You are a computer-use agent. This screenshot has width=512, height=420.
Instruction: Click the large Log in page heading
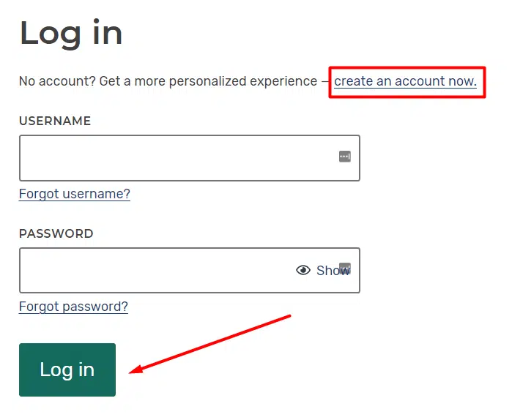pos(71,34)
